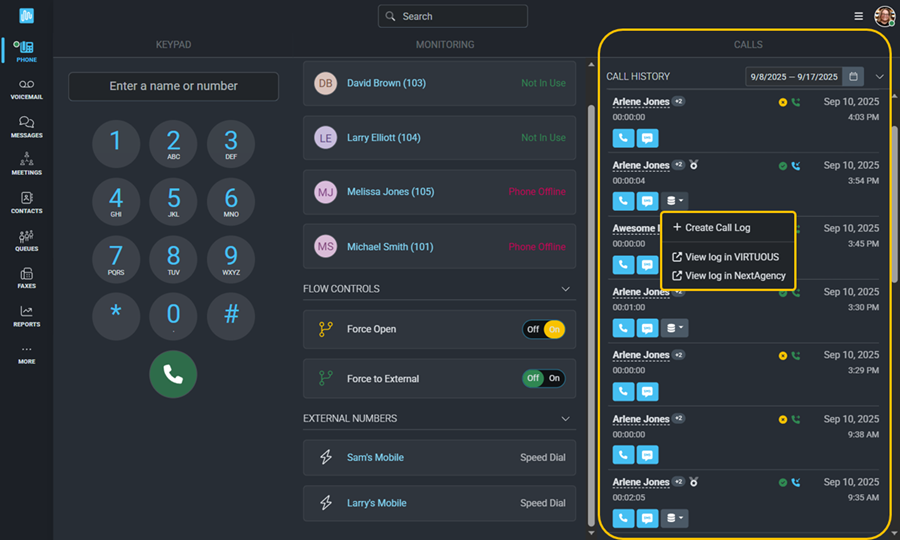Toggle the Force Open flow control switch
The image size is (900, 540).
pos(544,329)
